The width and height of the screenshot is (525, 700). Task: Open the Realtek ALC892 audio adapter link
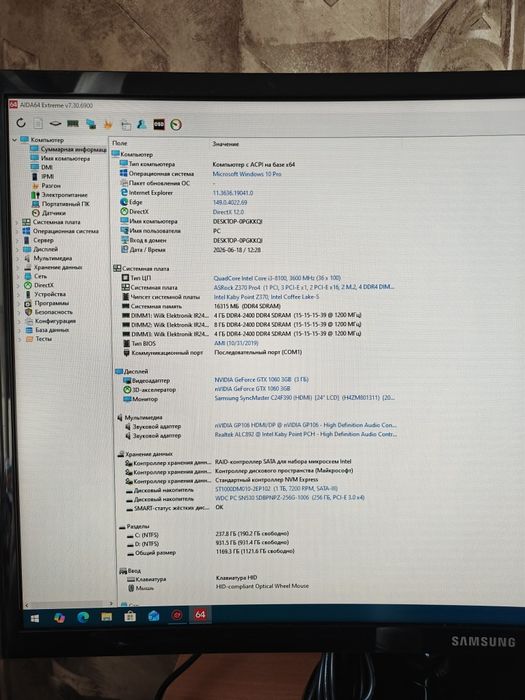306,433
